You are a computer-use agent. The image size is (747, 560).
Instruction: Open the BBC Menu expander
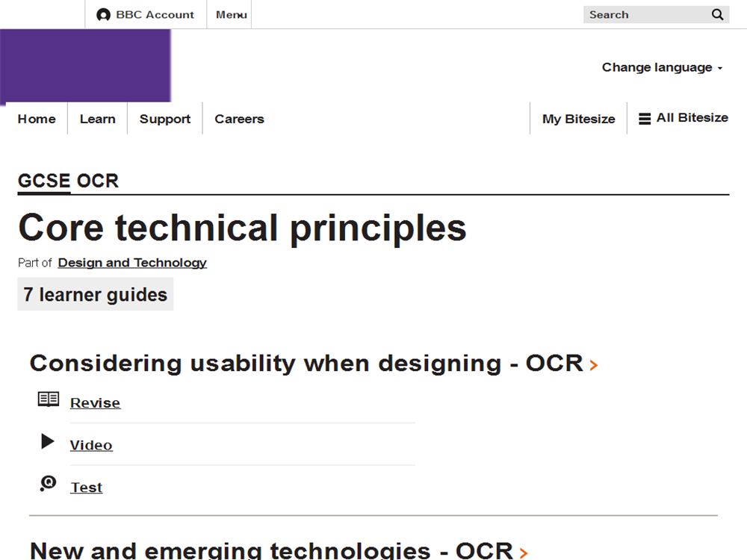coord(231,15)
